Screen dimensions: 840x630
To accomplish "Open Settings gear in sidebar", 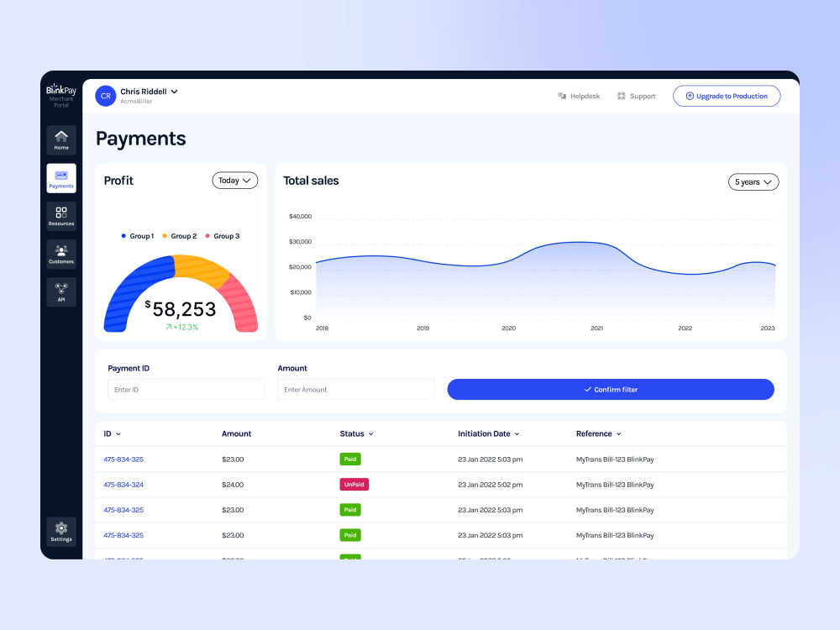I will click(61, 532).
